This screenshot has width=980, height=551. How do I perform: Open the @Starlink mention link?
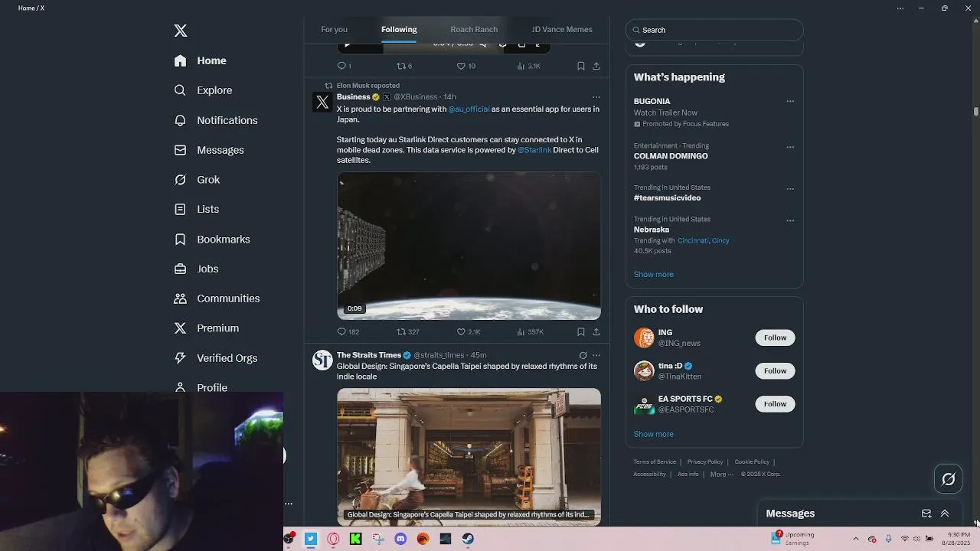tap(534, 150)
